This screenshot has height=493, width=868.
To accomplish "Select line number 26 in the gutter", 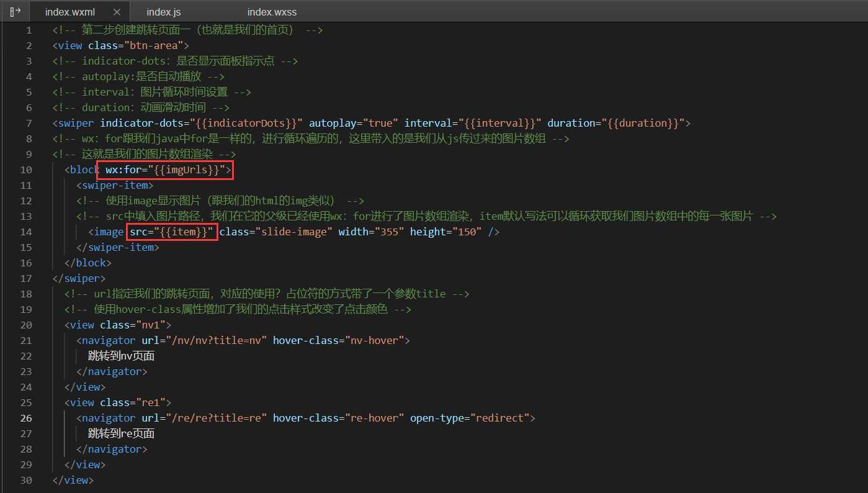I will [26, 418].
